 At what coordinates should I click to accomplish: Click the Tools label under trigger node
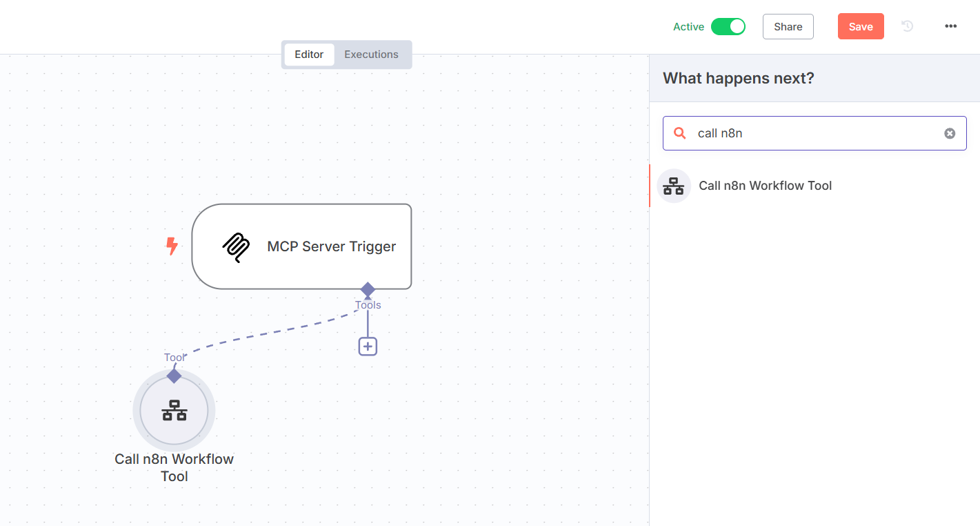click(368, 305)
